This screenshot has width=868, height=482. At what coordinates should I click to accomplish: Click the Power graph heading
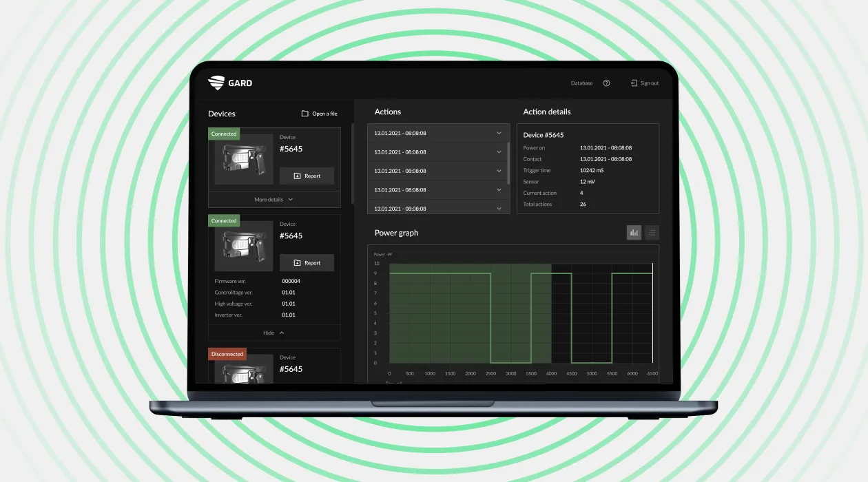tap(396, 233)
